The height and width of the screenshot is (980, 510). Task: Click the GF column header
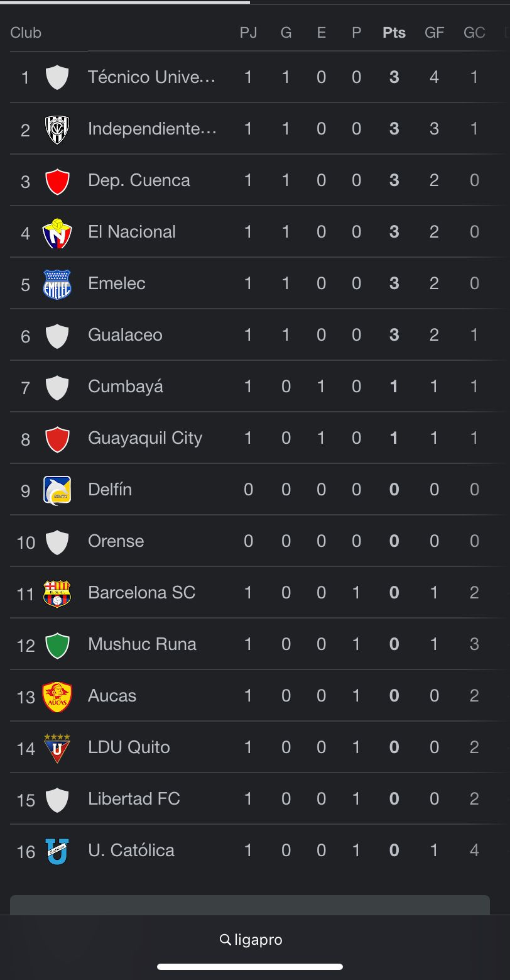[435, 33]
